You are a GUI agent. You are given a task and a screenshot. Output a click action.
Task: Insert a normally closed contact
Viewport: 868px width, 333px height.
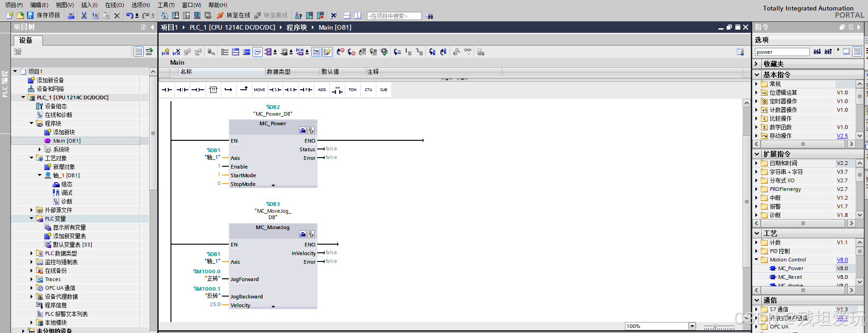click(x=182, y=90)
